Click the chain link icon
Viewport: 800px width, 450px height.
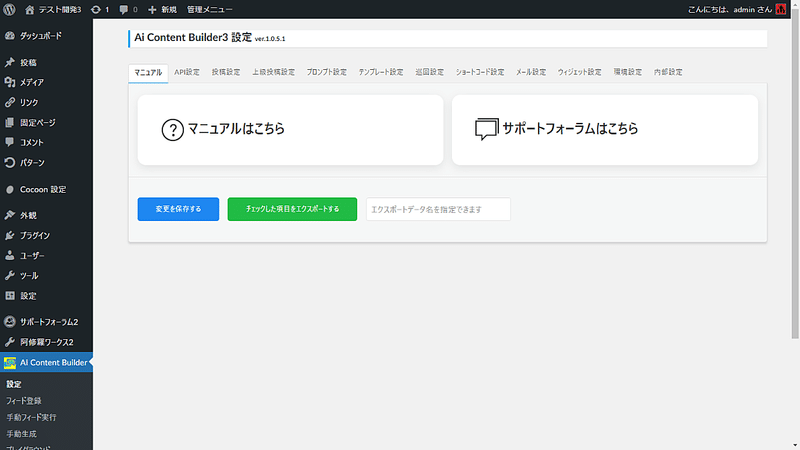click(10, 103)
